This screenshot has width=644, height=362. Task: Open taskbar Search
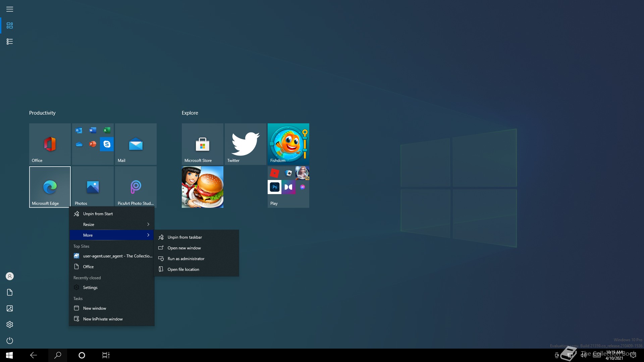click(58, 355)
